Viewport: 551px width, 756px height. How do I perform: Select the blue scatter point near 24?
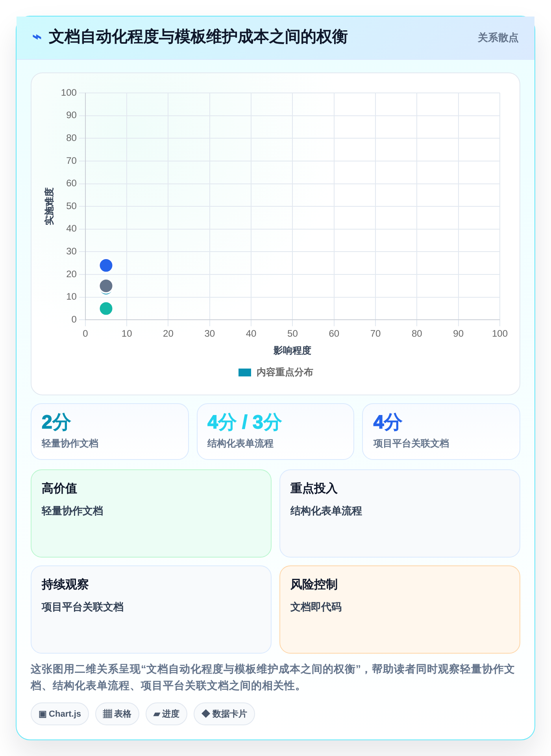[106, 265]
